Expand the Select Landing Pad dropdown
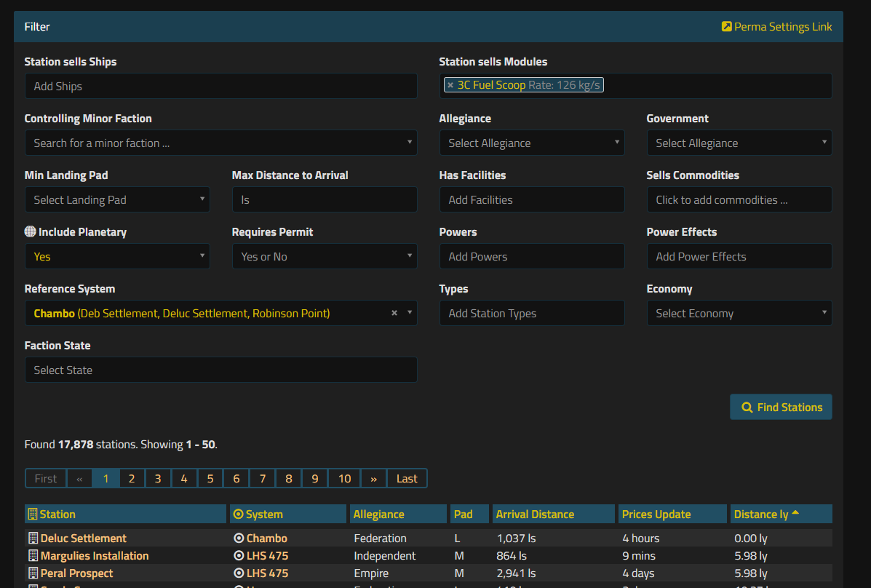This screenshot has width=871, height=588. pyautogui.click(x=117, y=199)
